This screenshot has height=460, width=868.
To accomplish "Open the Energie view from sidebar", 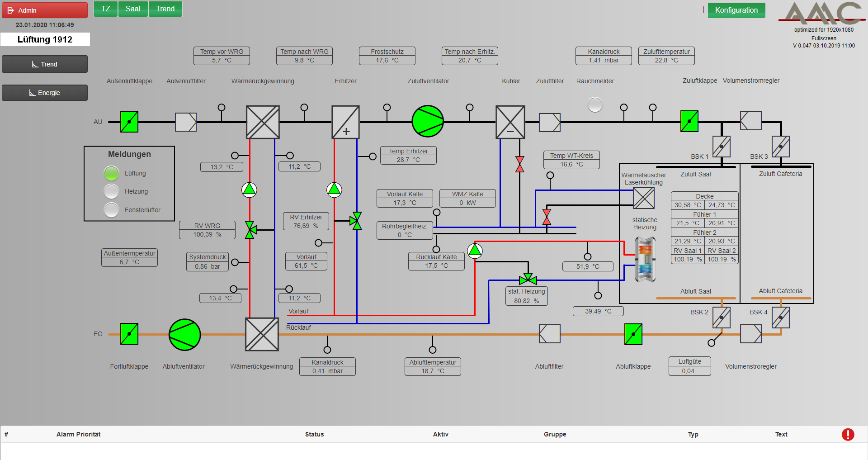I will [45, 93].
